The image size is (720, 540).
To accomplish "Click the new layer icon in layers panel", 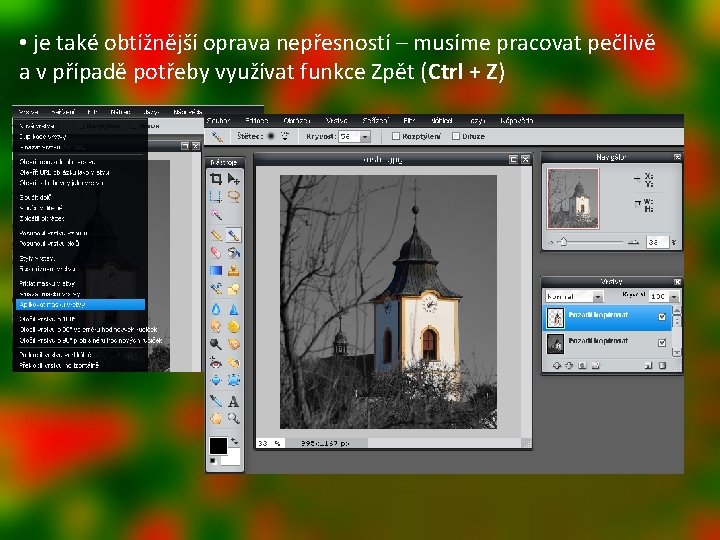I will 648,366.
